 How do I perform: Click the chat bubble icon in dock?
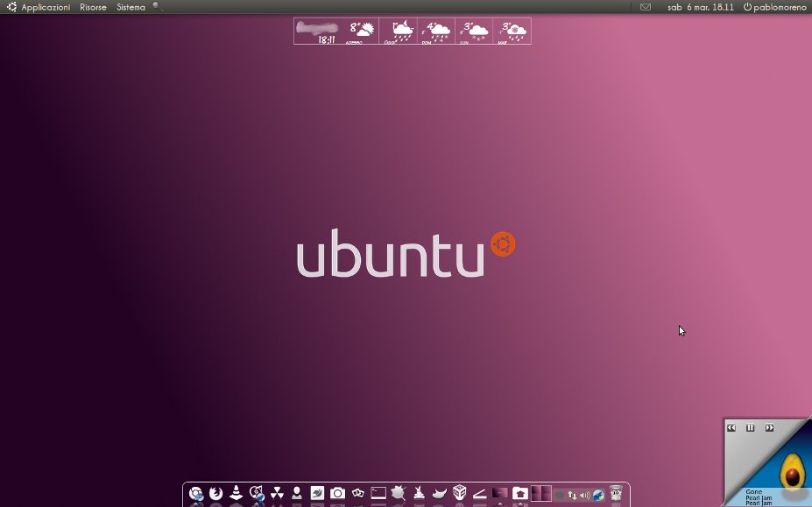[x=560, y=496]
